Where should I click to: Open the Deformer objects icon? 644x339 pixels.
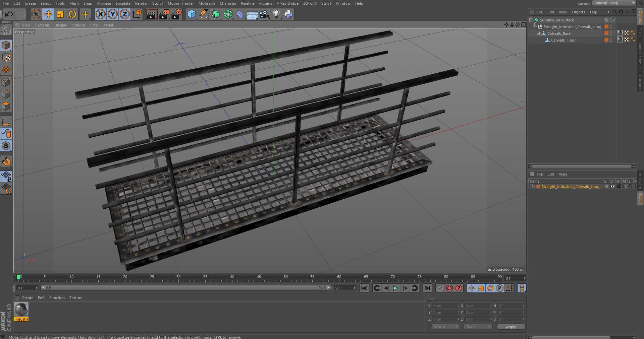(240, 14)
